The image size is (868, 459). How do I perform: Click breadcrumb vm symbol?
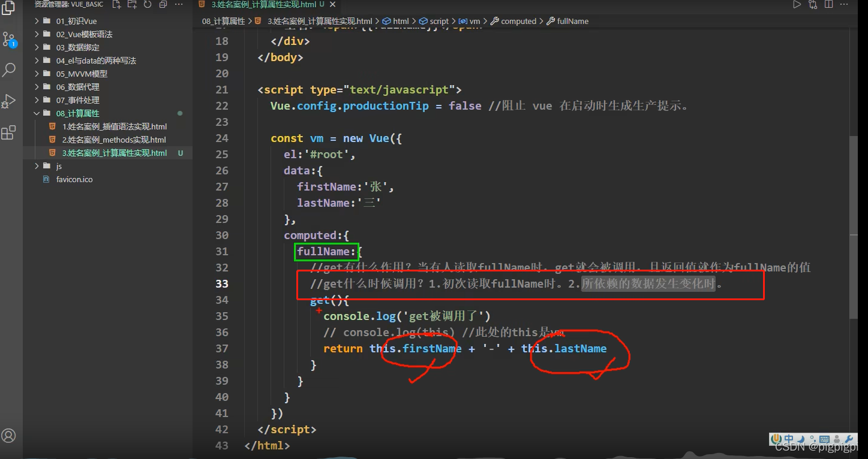[469, 21]
